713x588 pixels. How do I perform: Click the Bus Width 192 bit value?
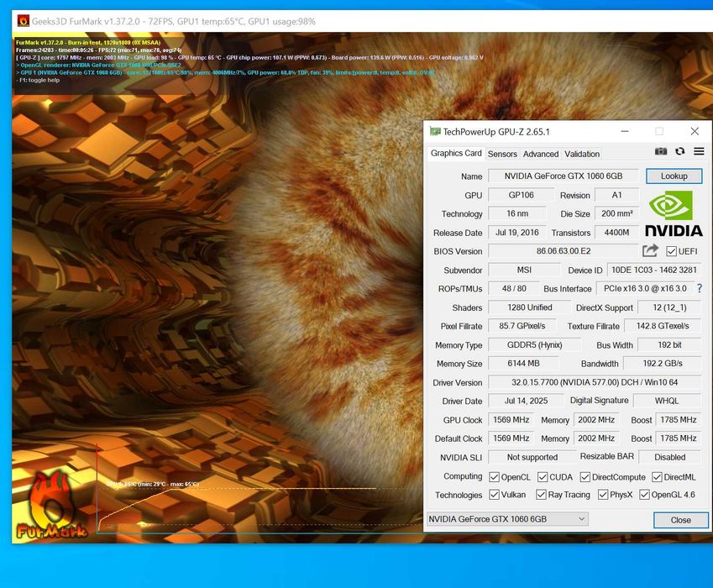tap(669, 344)
